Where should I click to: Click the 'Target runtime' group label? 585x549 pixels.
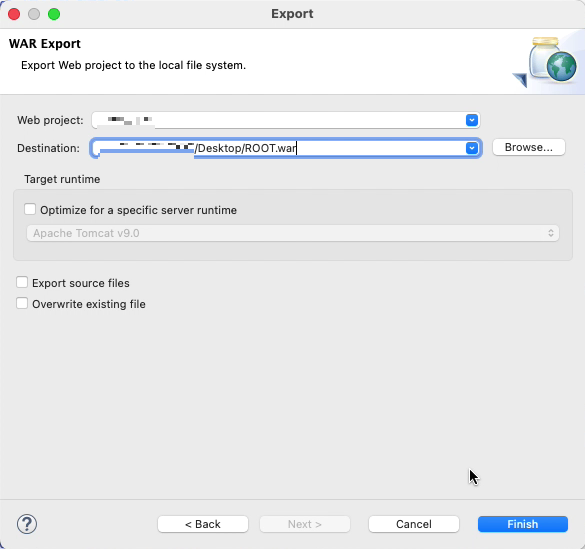(x=62, y=179)
